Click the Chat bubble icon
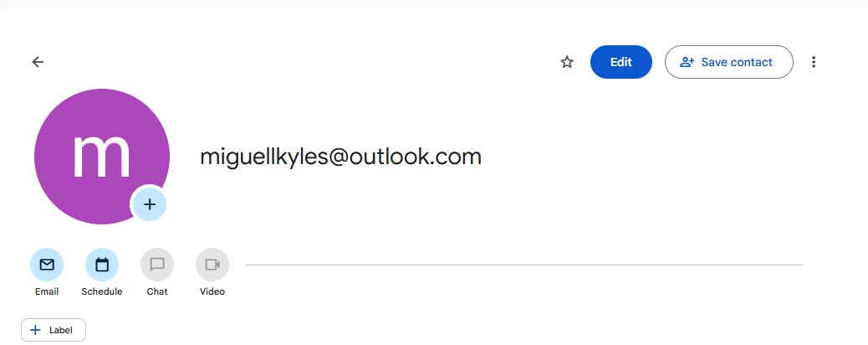Image resolution: width=868 pixels, height=345 pixels. [x=157, y=265]
